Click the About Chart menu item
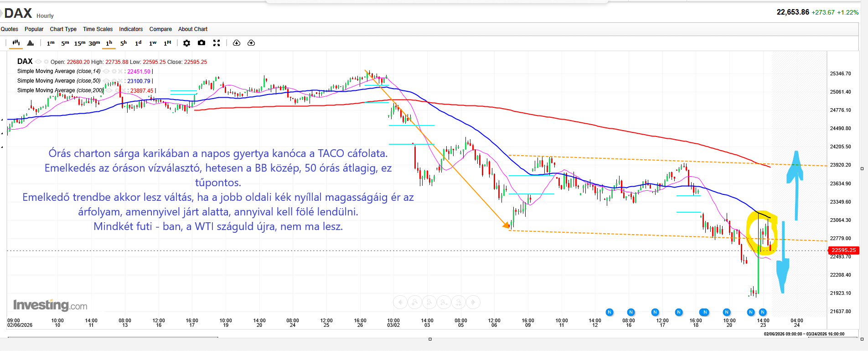This screenshot has width=868, height=351. click(192, 29)
